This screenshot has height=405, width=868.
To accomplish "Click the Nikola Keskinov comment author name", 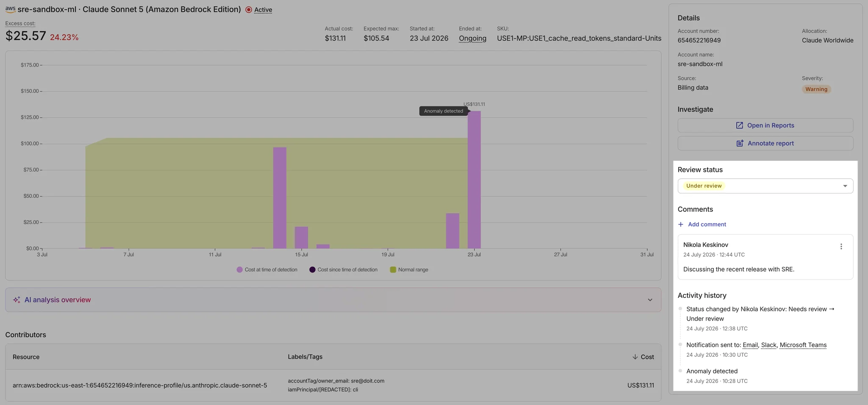I will [706, 245].
